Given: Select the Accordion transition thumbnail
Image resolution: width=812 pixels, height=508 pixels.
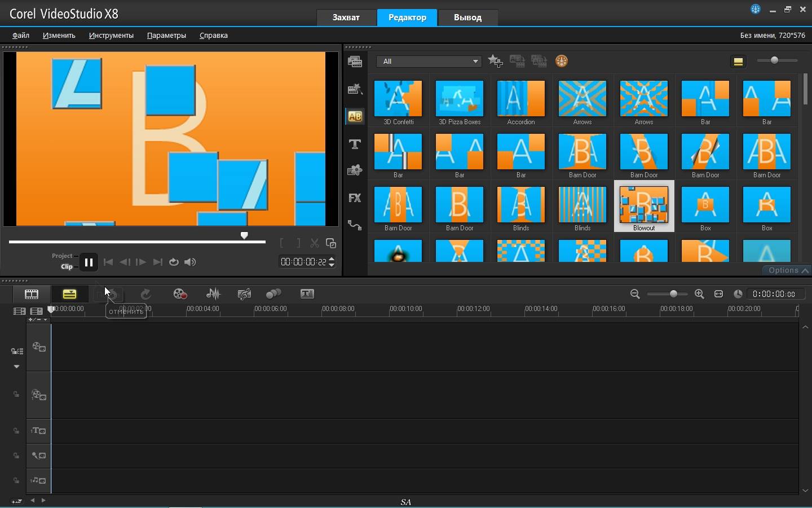Looking at the screenshot, I should point(520,99).
